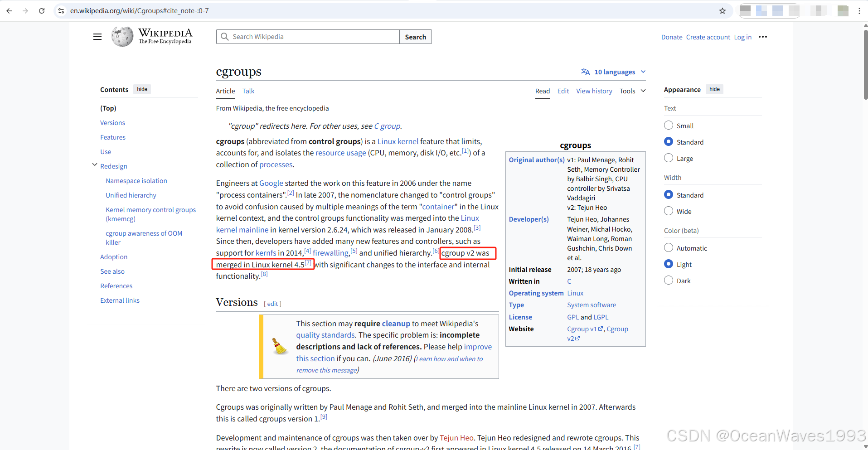Jump to Unified hierarchy in Contents
Image resolution: width=868 pixels, height=450 pixels.
pyautogui.click(x=131, y=195)
